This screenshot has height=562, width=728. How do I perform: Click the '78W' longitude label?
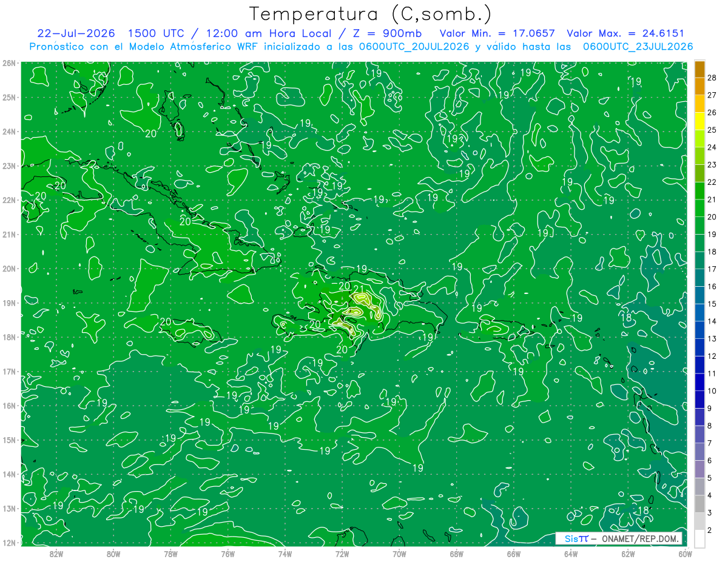170,554
